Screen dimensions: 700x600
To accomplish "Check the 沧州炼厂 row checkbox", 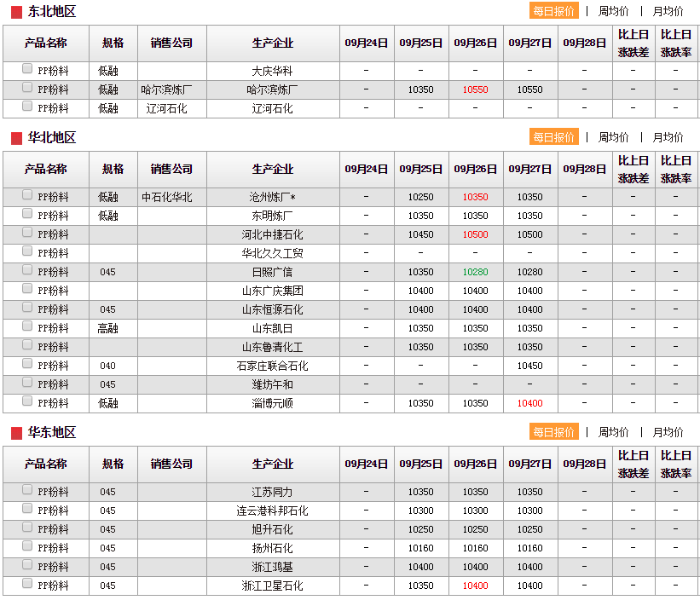I will (27, 194).
